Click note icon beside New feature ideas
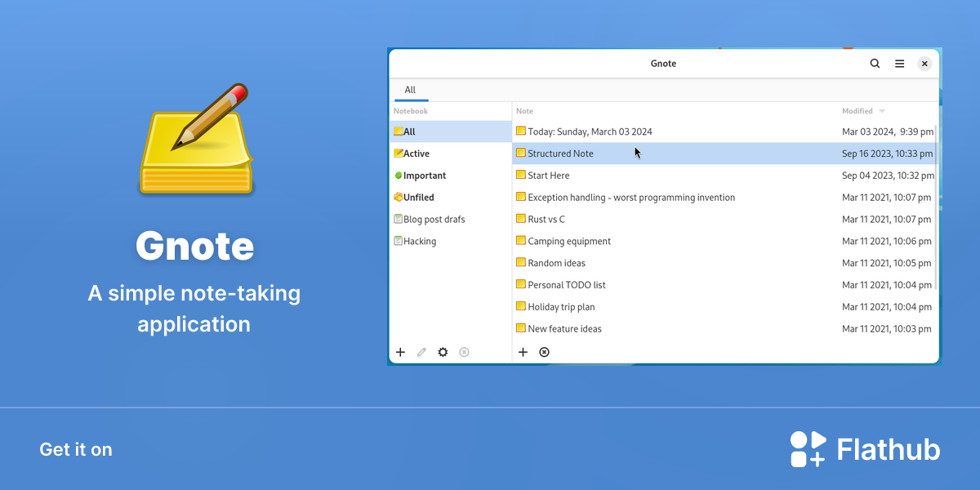This screenshot has width=980, height=490. tap(521, 328)
